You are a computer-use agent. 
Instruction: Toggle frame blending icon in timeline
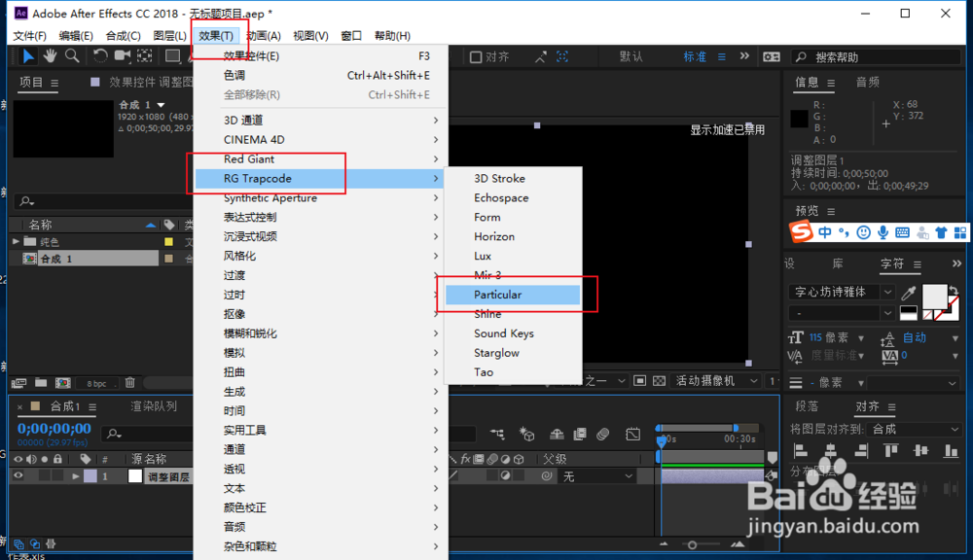coord(580,435)
